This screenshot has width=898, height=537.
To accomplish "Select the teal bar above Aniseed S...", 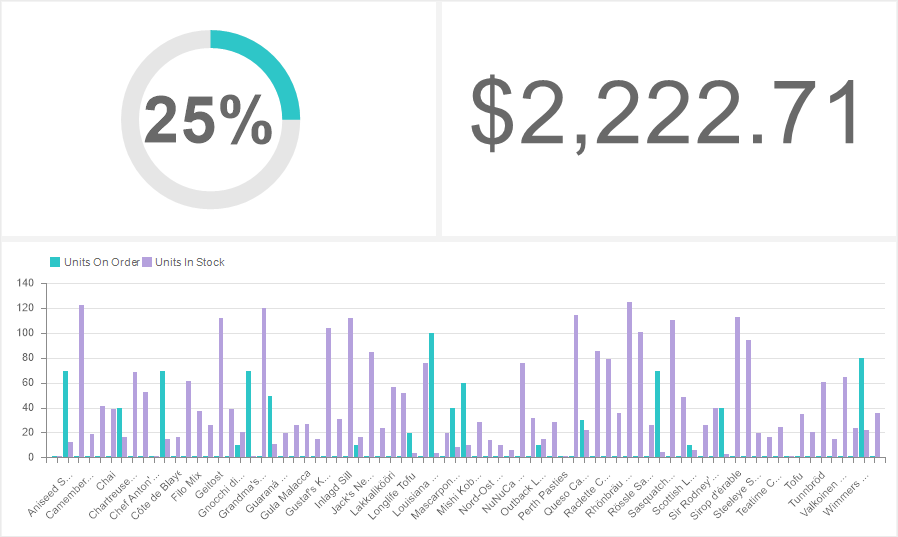I will pyautogui.click(x=65, y=414).
